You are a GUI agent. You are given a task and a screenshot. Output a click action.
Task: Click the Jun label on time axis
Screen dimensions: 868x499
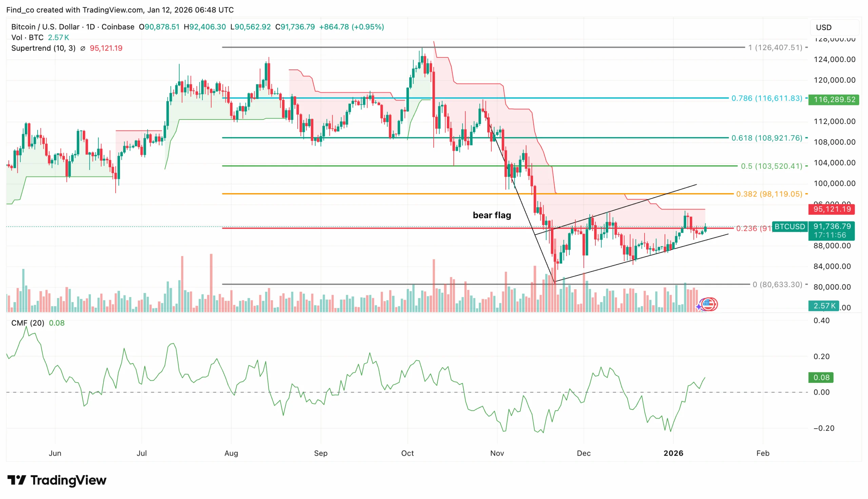coord(55,453)
